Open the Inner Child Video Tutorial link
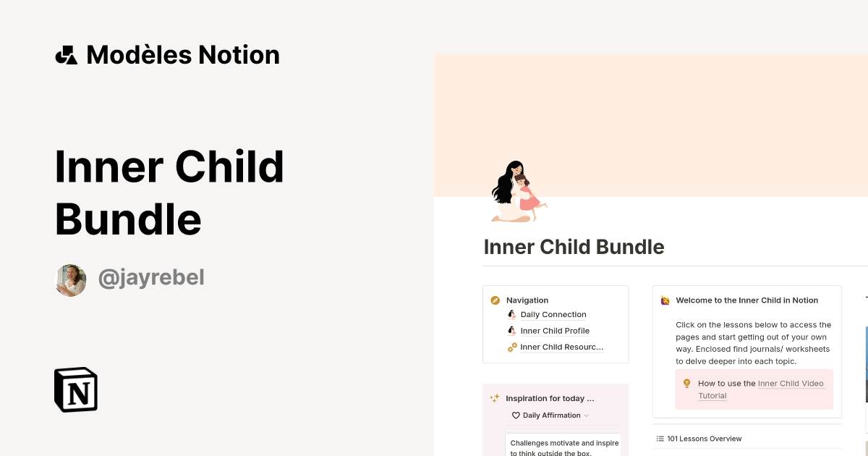The image size is (868, 456). tap(791, 383)
